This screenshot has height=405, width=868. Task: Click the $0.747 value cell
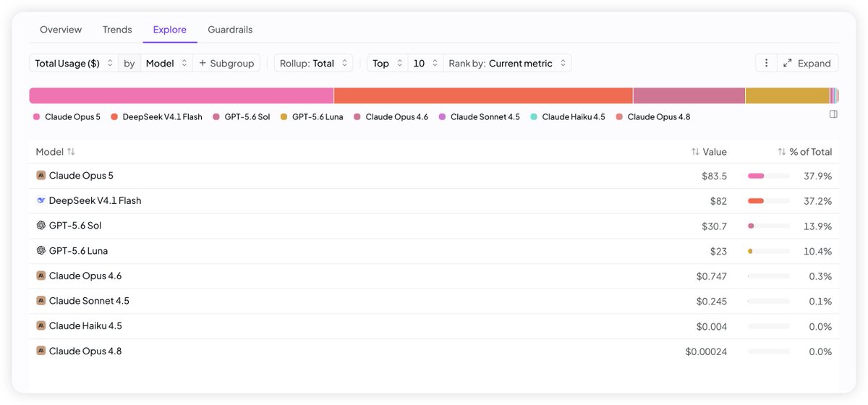pyautogui.click(x=712, y=276)
